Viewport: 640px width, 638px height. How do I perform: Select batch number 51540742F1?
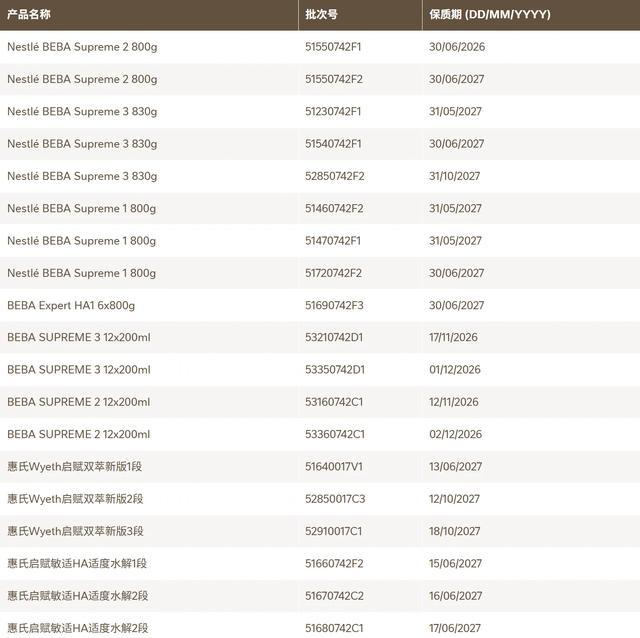pos(333,144)
